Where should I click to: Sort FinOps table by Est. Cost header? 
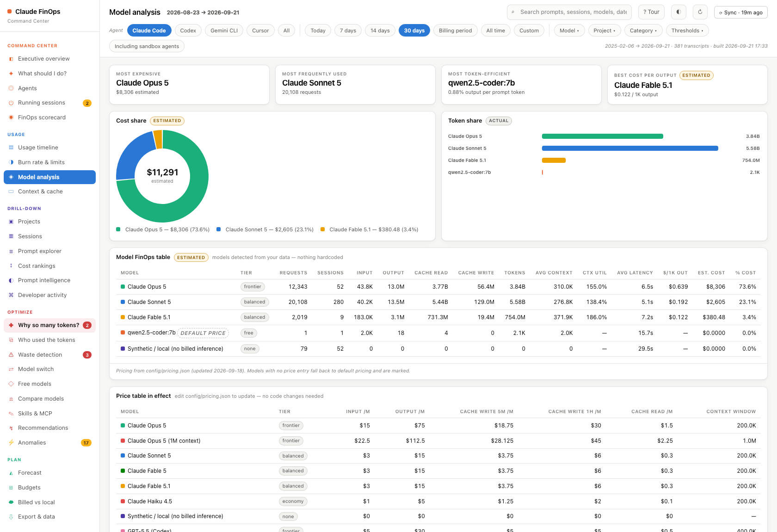(x=711, y=273)
